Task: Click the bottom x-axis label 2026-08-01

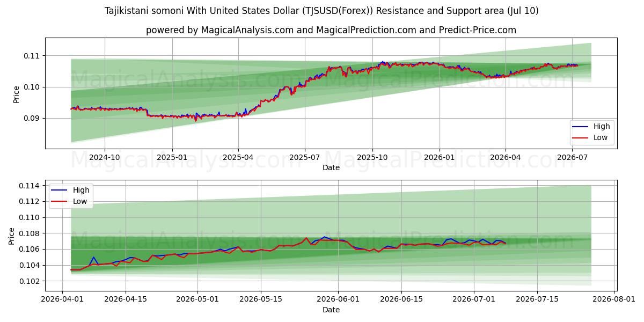Action: 614,300
